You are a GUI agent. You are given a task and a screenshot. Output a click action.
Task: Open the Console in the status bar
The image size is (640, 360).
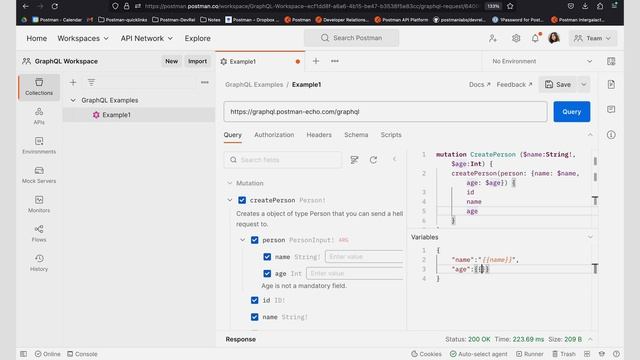[x=82, y=354]
